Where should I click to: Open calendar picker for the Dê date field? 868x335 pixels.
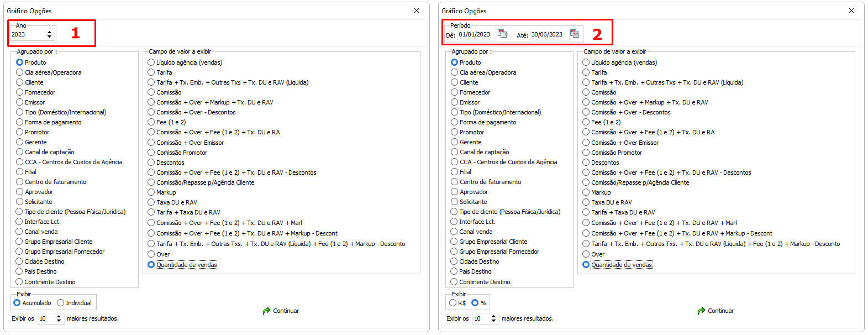(x=502, y=34)
